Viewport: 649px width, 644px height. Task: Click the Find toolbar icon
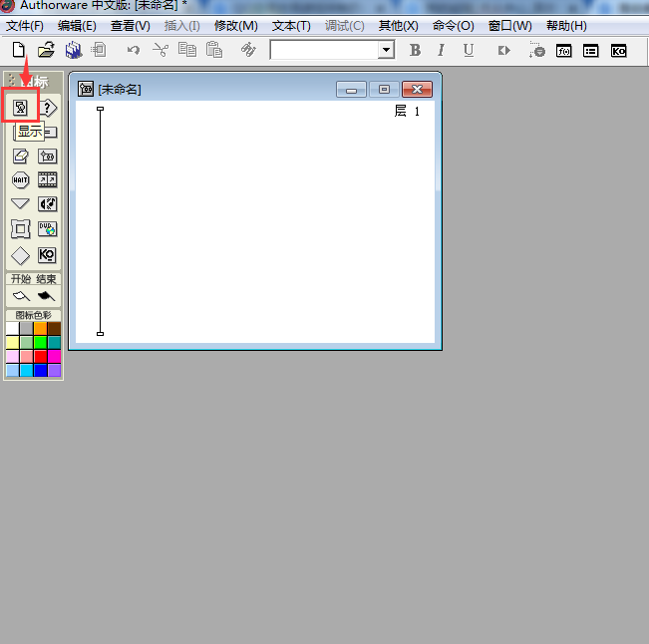(x=248, y=50)
